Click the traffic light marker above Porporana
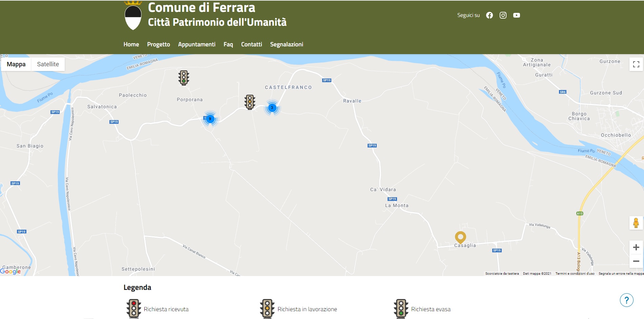644x319 pixels. click(x=184, y=77)
